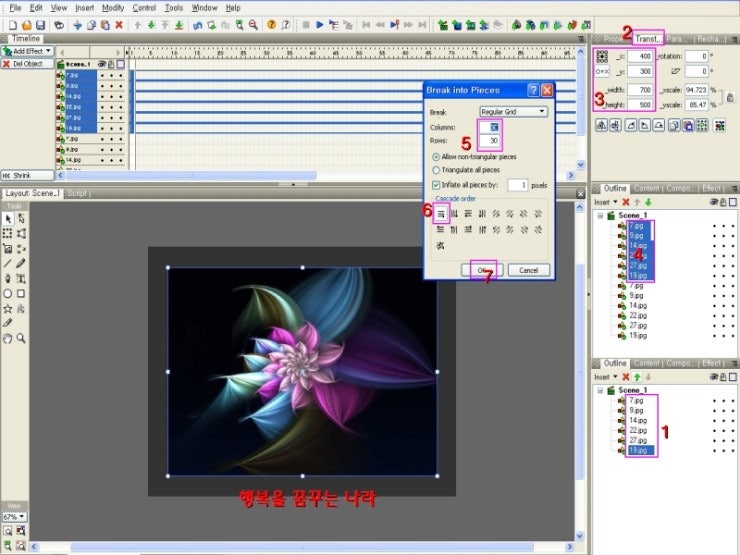Select Allow non-triangular pieces option
Image resolution: width=740 pixels, height=555 pixels.
click(x=475, y=157)
